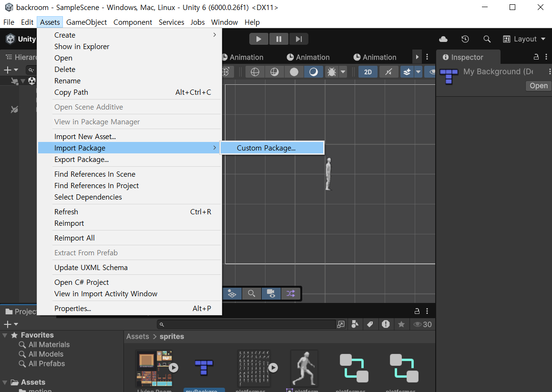Click the Step frame button
The image size is (552, 392).
coord(299,39)
